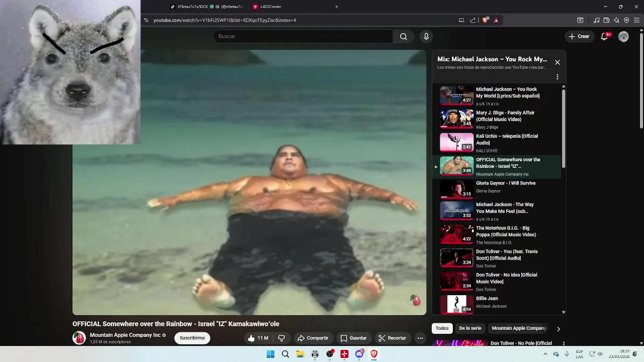Screen dimensions: 644x362
Task: Click the Brave Rewards triangle icon
Action: 496,20
